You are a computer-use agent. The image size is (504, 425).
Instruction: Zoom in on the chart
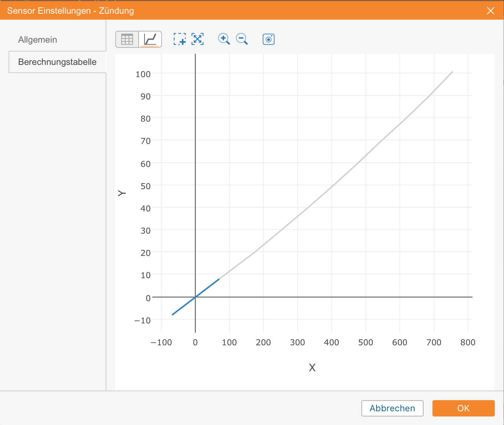coord(224,39)
